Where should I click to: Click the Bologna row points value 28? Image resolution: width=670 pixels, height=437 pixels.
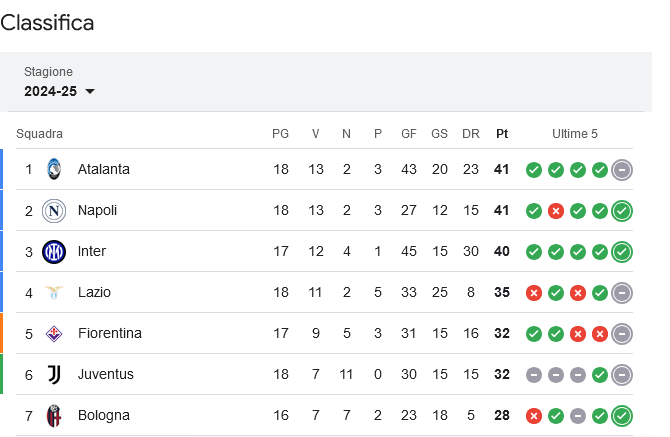pos(502,416)
